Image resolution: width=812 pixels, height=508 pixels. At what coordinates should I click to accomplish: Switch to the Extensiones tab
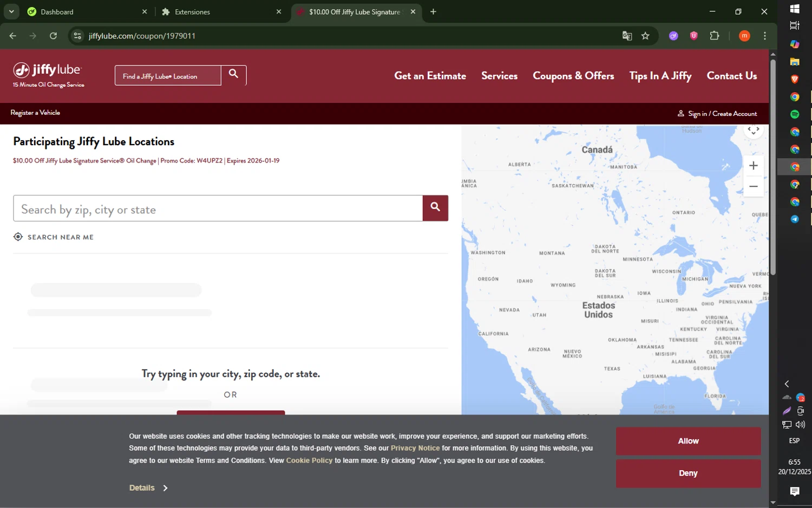(222, 11)
